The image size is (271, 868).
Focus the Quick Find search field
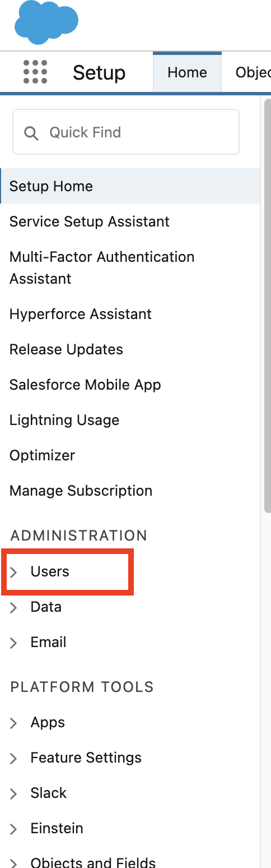(126, 132)
